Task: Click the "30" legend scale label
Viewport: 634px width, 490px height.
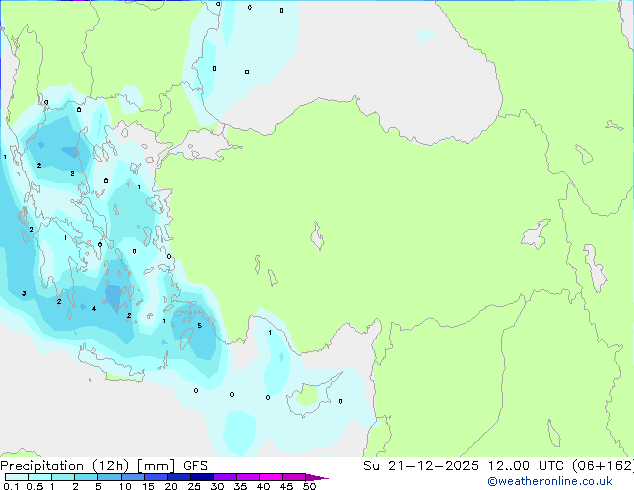Action: (217, 486)
